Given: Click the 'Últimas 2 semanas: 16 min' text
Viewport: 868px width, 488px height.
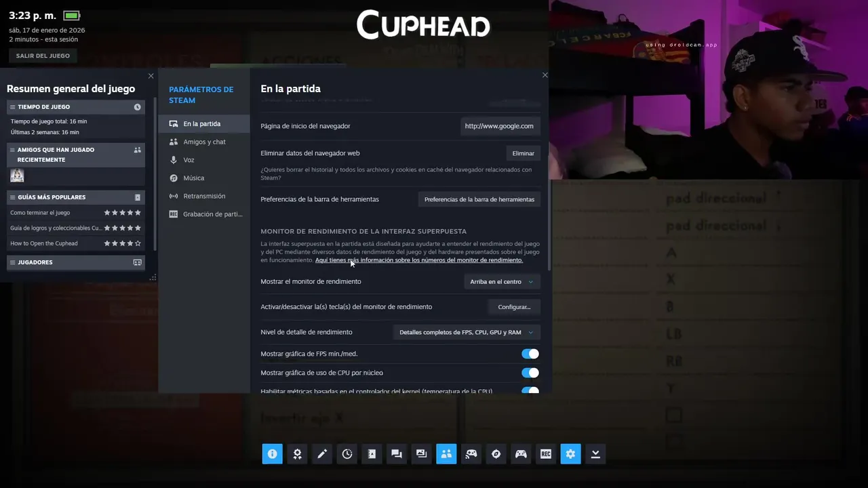Looking at the screenshot, I should [x=45, y=132].
